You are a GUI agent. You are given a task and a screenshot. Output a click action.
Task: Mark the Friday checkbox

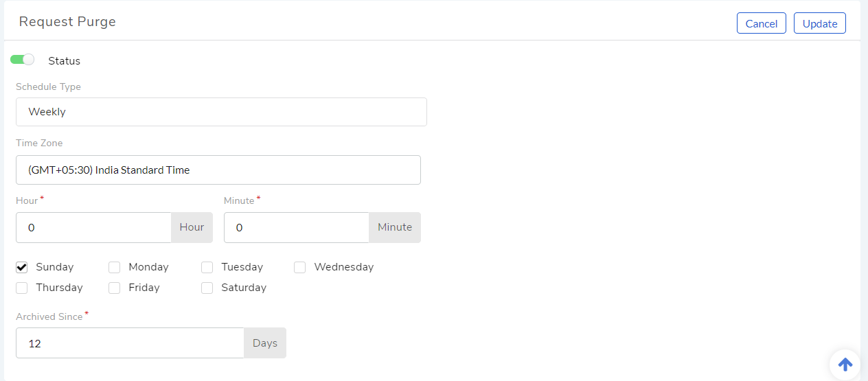point(114,288)
